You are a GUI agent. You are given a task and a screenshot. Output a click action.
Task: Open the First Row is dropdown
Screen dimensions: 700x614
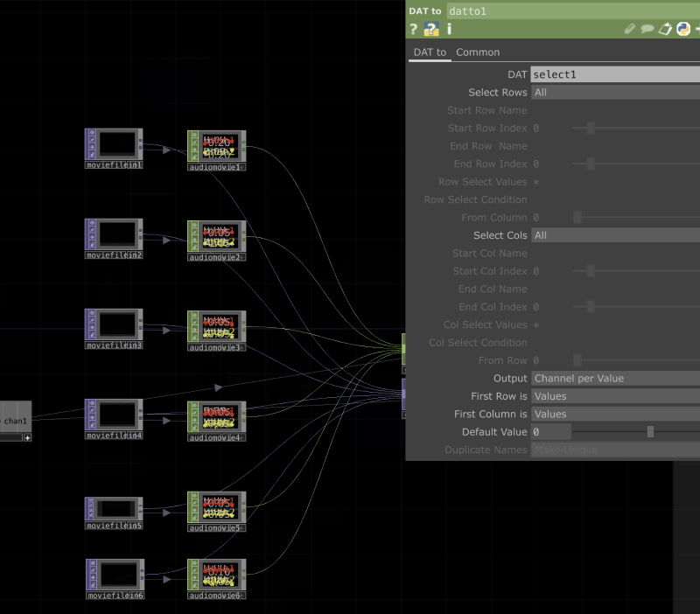[614, 396]
